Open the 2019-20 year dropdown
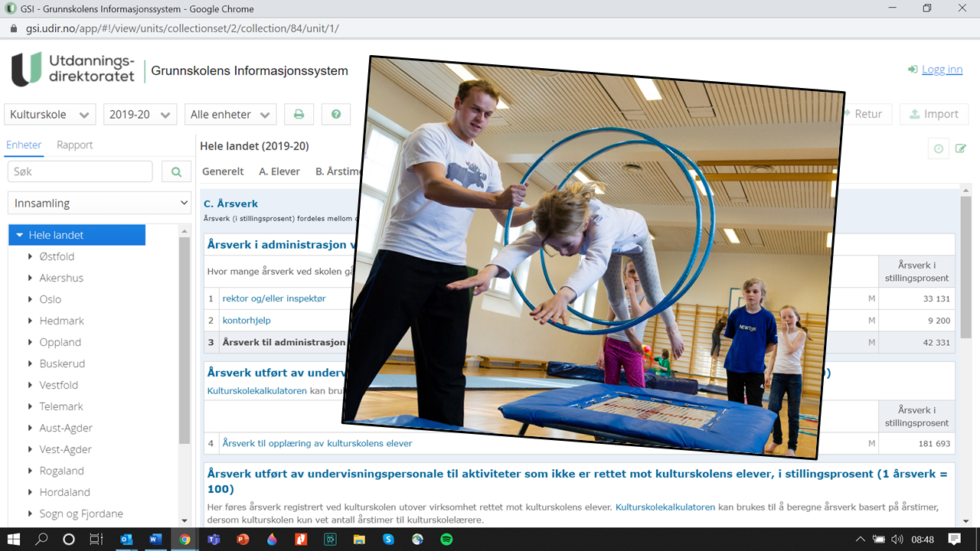This screenshot has height=551, width=980. (x=140, y=115)
